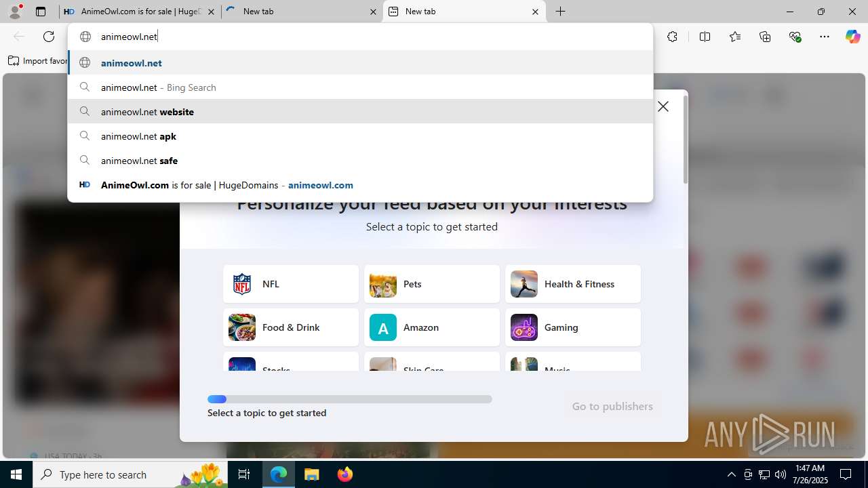Open the Collections icon
This screenshot has height=488, width=868.
point(765,37)
